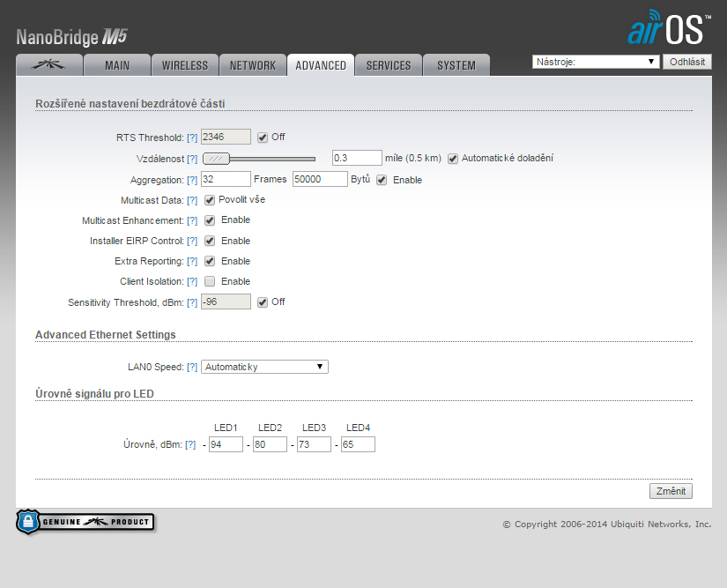Open help for Extra Reporting
The height and width of the screenshot is (588, 727).
(x=192, y=262)
